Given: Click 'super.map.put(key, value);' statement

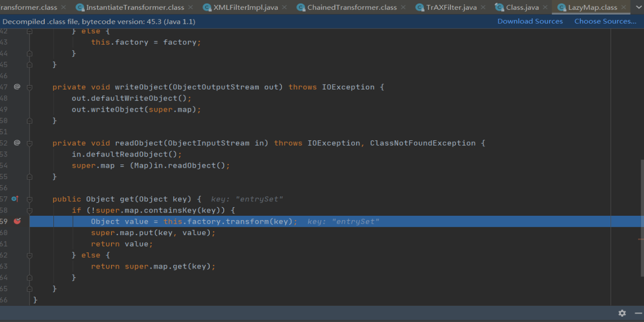Looking at the screenshot, I should (153, 233).
